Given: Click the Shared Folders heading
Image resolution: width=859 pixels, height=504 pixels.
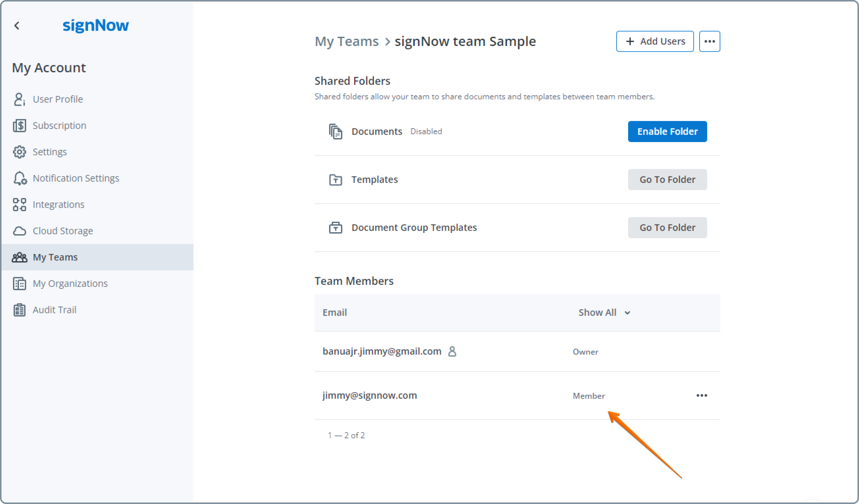Looking at the screenshot, I should (x=352, y=81).
